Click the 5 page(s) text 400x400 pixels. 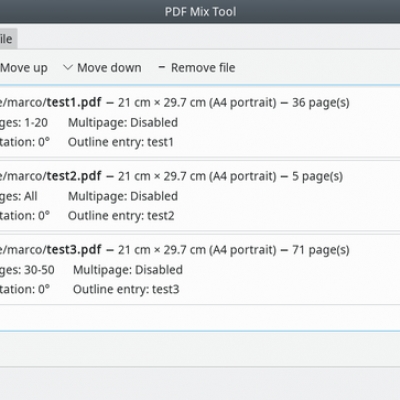[x=317, y=176]
